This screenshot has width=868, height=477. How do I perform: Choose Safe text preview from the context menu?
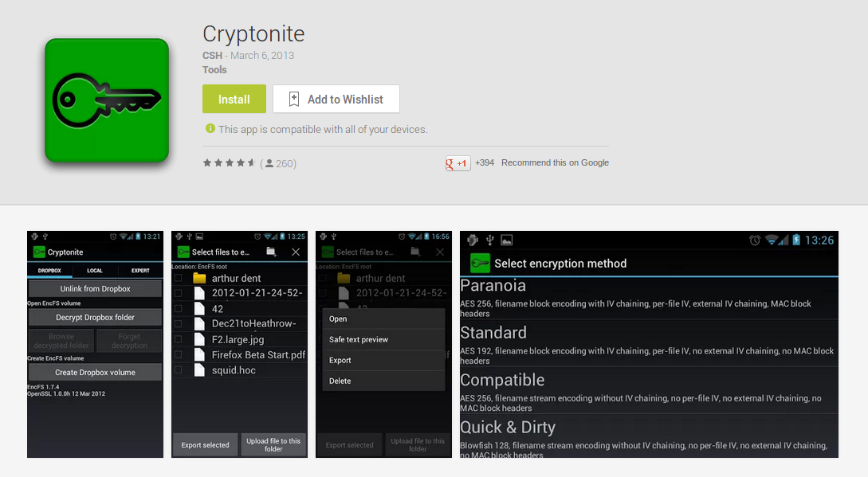click(x=383, y=339)
